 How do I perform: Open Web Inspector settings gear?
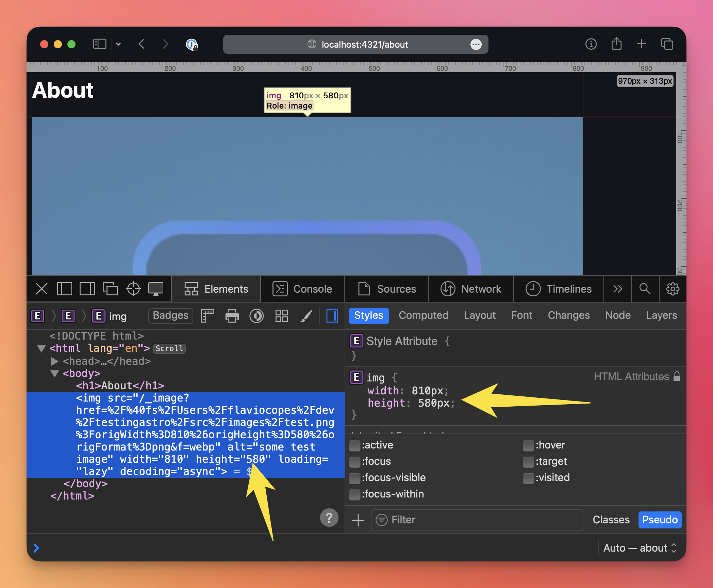tap(673, 289)
